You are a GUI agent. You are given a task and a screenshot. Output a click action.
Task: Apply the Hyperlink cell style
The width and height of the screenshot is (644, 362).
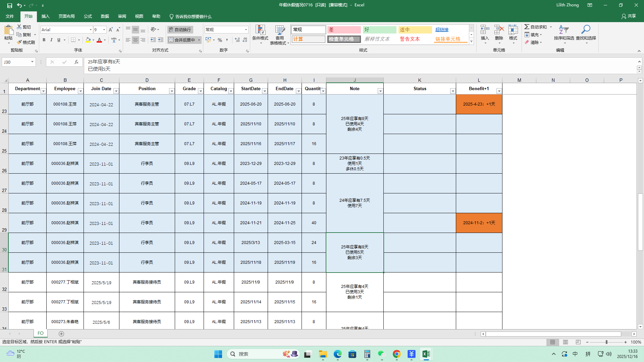(x=442, y=29)
